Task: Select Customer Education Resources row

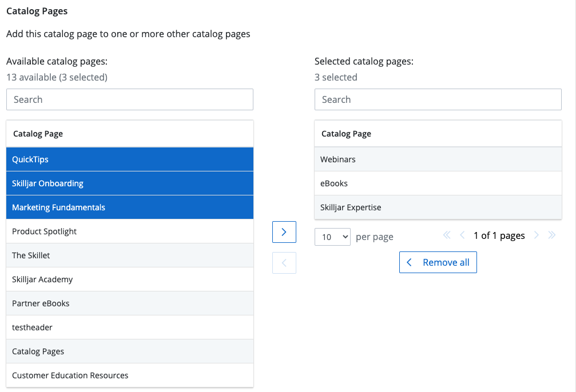Action: tap(130, 375)
